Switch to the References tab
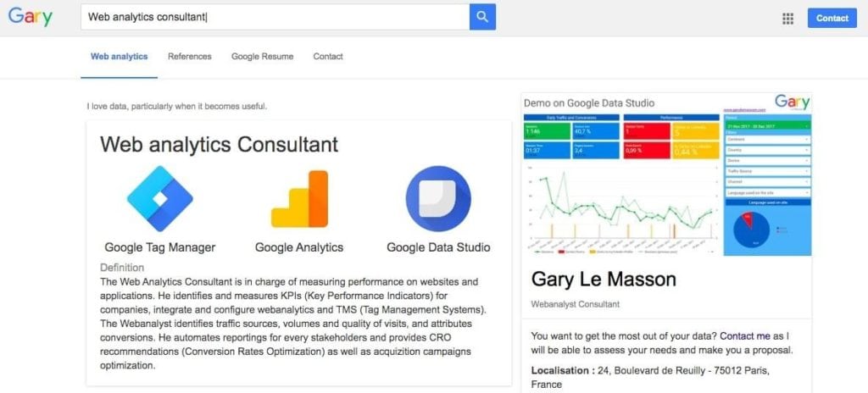This screenshot has height=393, width=868. click(x=190, y=57)
